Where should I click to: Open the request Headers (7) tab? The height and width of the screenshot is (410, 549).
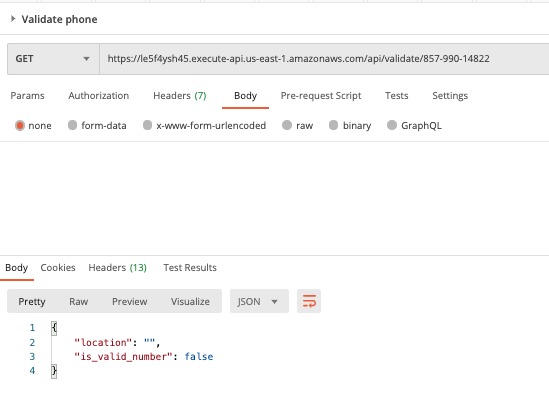tap(180, 96)
